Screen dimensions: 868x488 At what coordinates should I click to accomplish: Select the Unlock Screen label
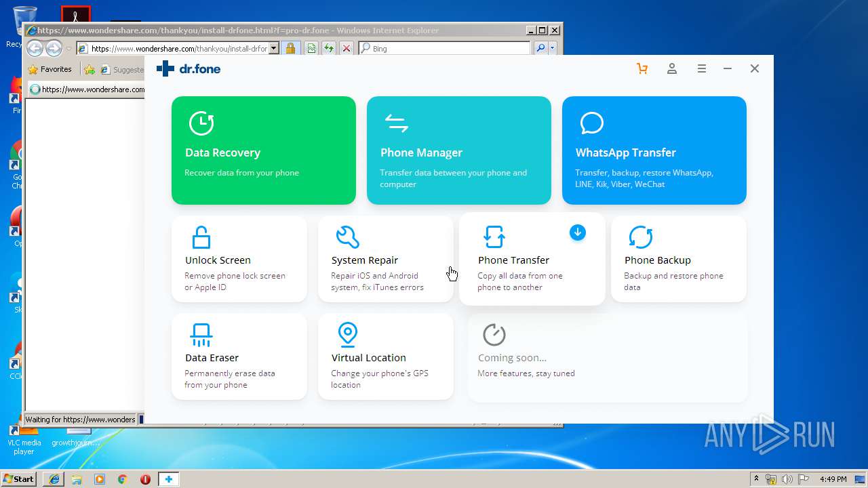[218, 260]
